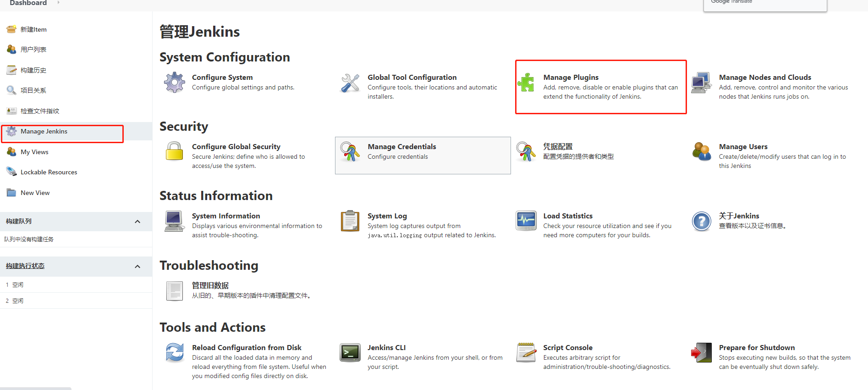Click the 新建Item icon in the sidebar

click(x=11, y=29)
